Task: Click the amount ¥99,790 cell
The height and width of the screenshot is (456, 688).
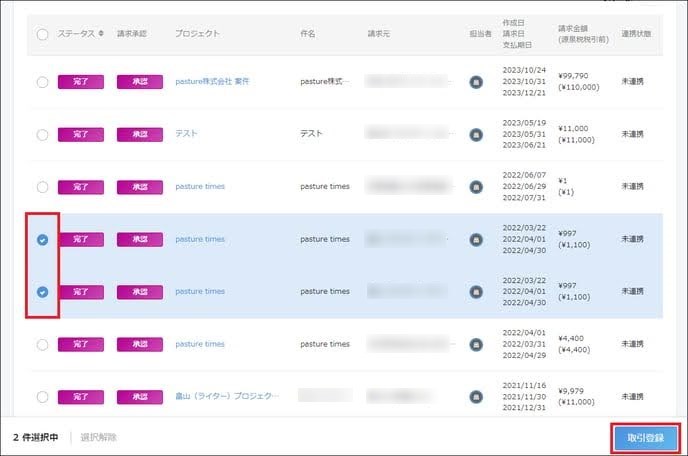Action: point(573,76)
